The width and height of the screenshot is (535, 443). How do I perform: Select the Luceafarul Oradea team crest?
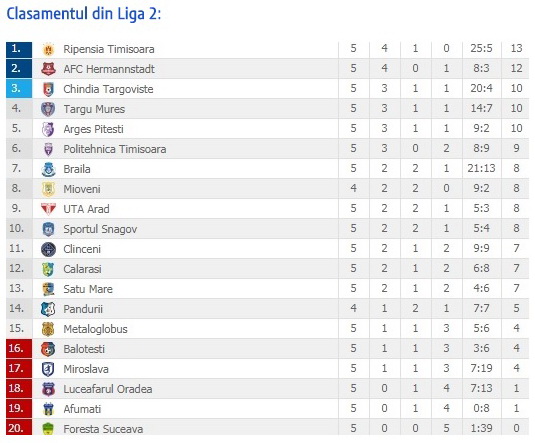tap(48, 389)
